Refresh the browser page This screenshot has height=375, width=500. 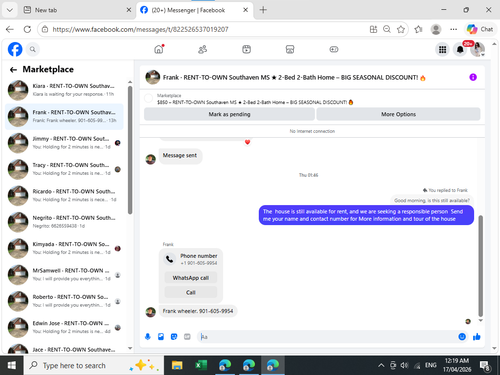click(x=27, y=29)
